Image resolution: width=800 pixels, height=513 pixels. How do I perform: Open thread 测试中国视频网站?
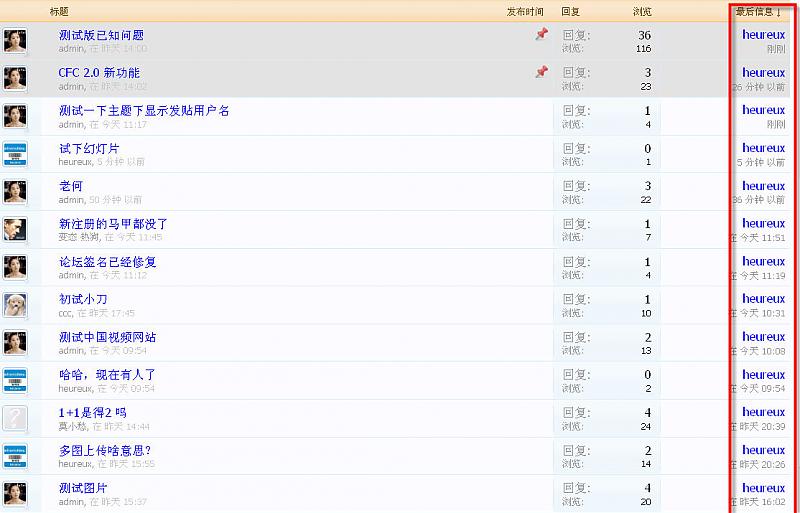point(107,337)
